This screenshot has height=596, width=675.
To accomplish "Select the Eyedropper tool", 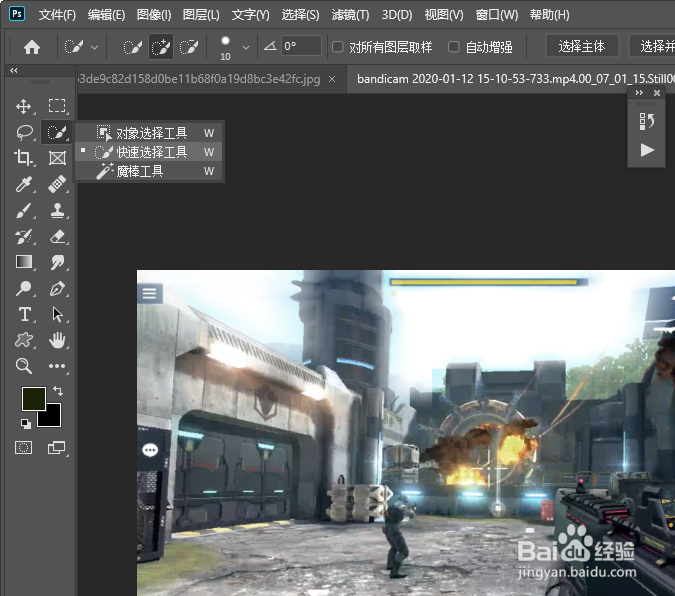I will pyautogui.click(x=23, y=184).
